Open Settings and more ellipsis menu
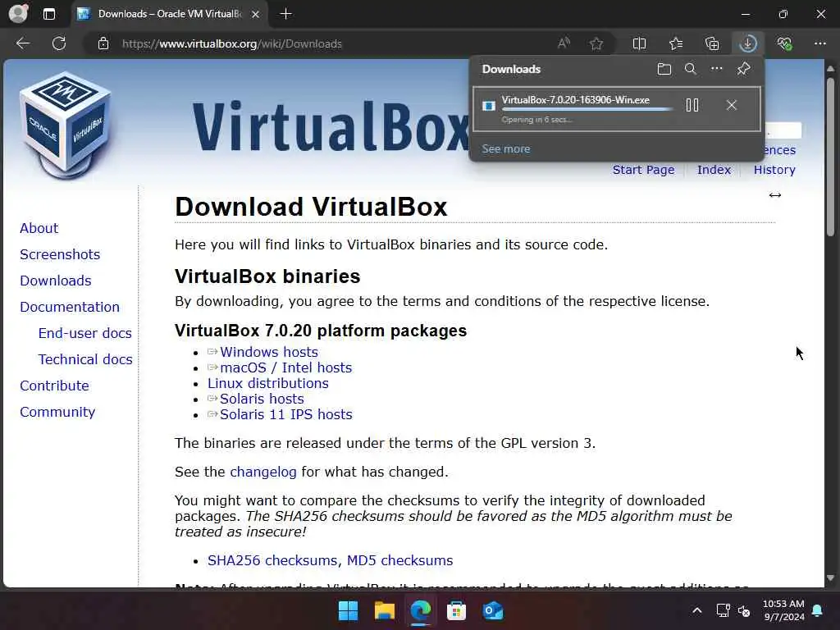The height and width of the screenshot is (630, 840). tap(820, 43)
